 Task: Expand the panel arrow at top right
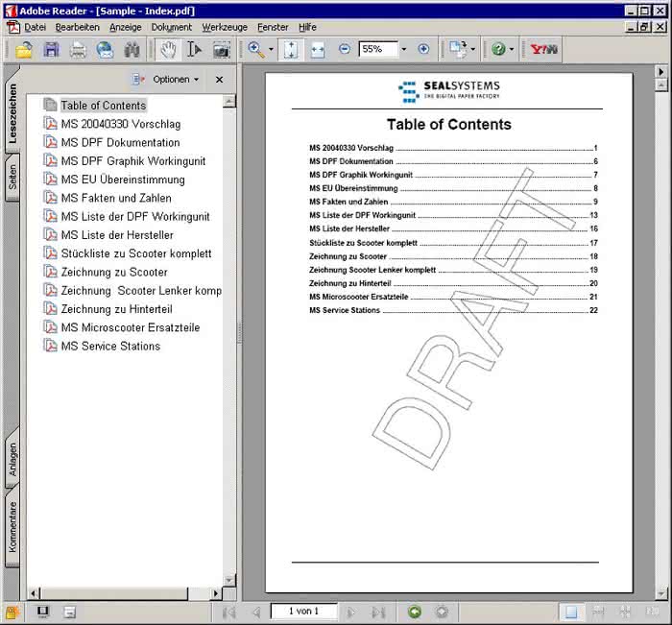coord(661,72)
